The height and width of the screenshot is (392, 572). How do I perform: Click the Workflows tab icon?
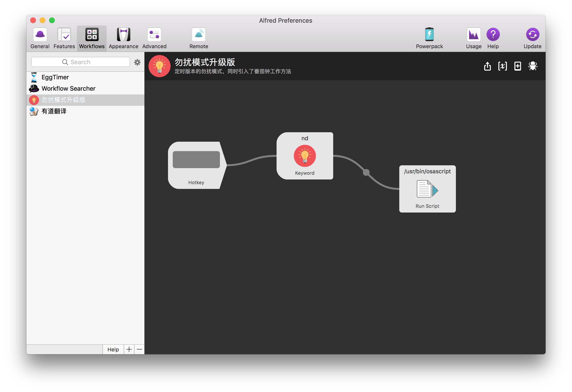click(92, 35)
